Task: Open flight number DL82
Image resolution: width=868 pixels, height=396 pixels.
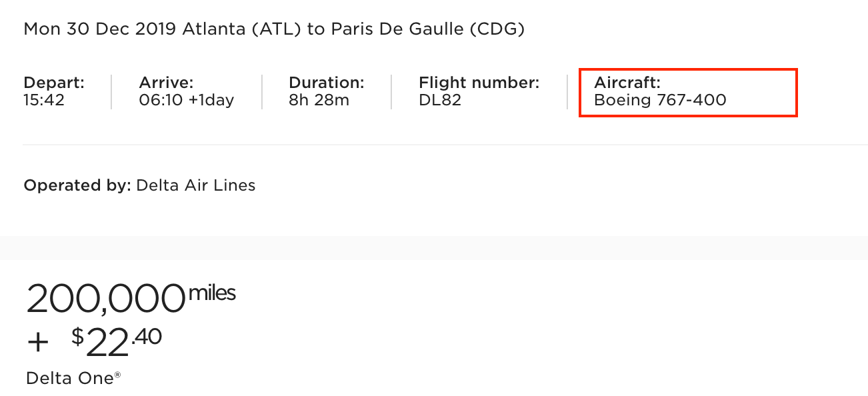Action: 440,101
